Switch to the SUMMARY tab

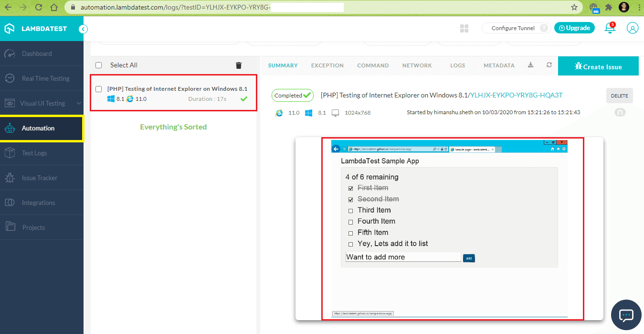click(x=283, y=65)
